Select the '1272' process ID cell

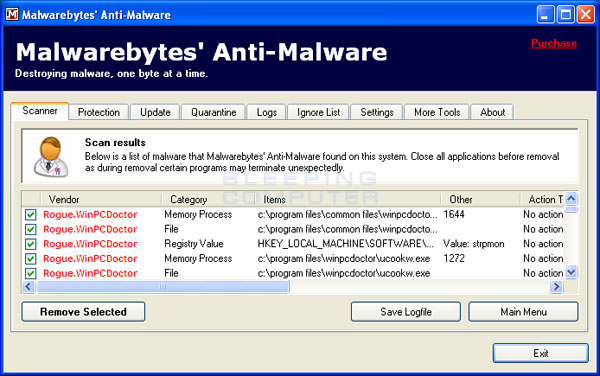click(x=454, y=259)
